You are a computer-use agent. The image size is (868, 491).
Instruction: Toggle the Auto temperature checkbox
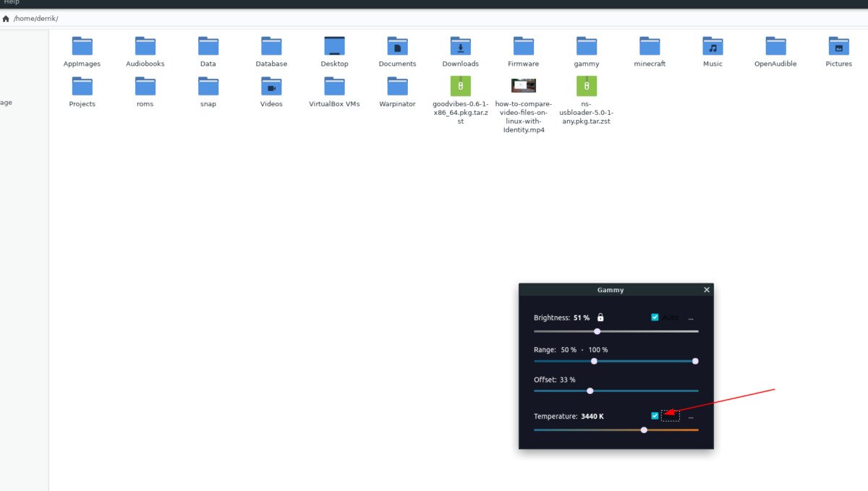click(655, 416)
